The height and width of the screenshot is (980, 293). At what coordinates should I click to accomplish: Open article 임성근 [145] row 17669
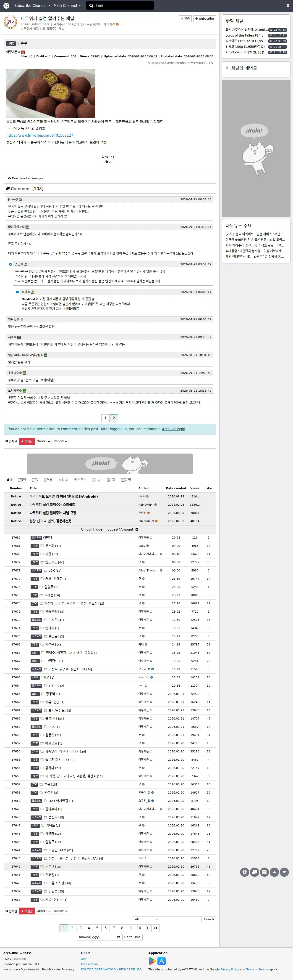point(54,644)
